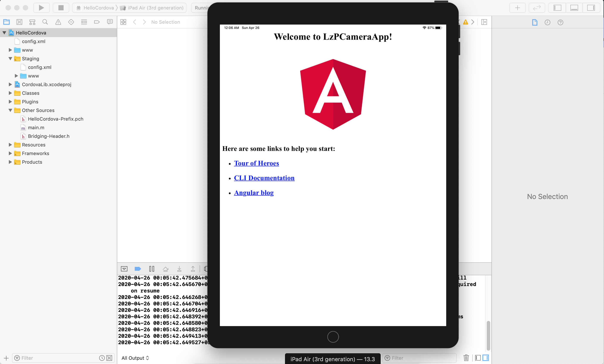604x364 pixels.
Task: Open code review arrows button
Action: coord(537,8)
